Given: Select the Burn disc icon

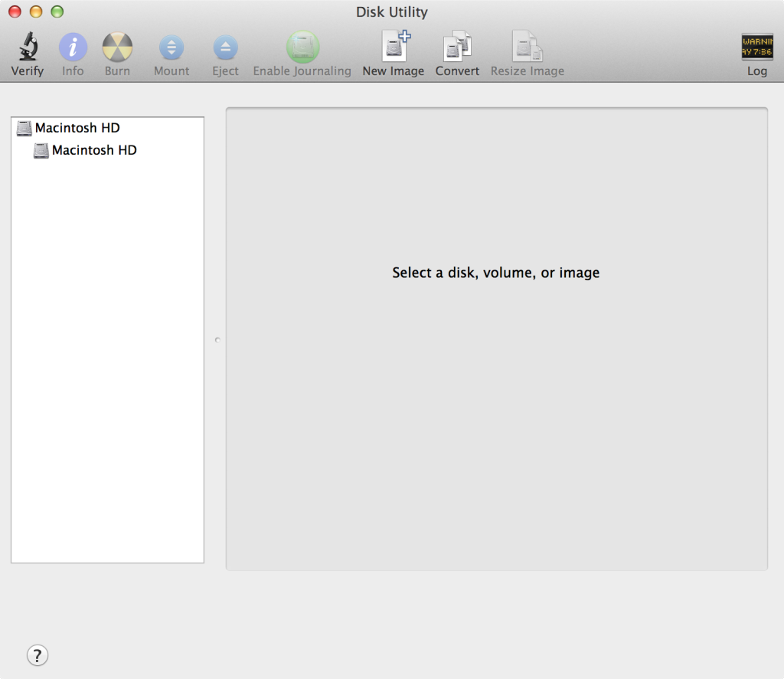Looking at the screenshot, I should [117, 47].
